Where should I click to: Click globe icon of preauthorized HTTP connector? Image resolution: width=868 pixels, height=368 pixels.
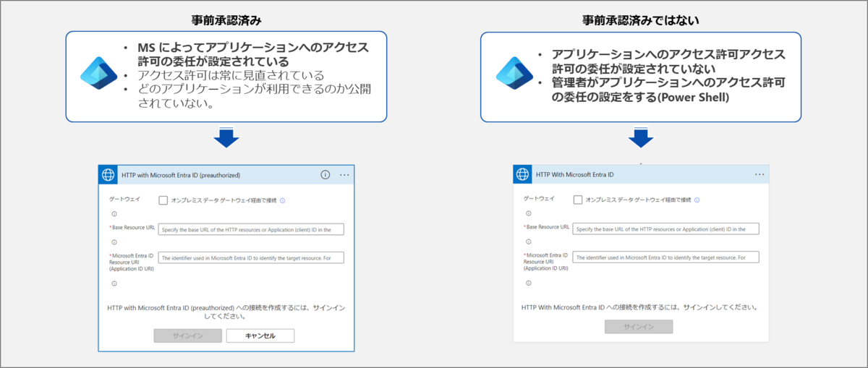108,175
